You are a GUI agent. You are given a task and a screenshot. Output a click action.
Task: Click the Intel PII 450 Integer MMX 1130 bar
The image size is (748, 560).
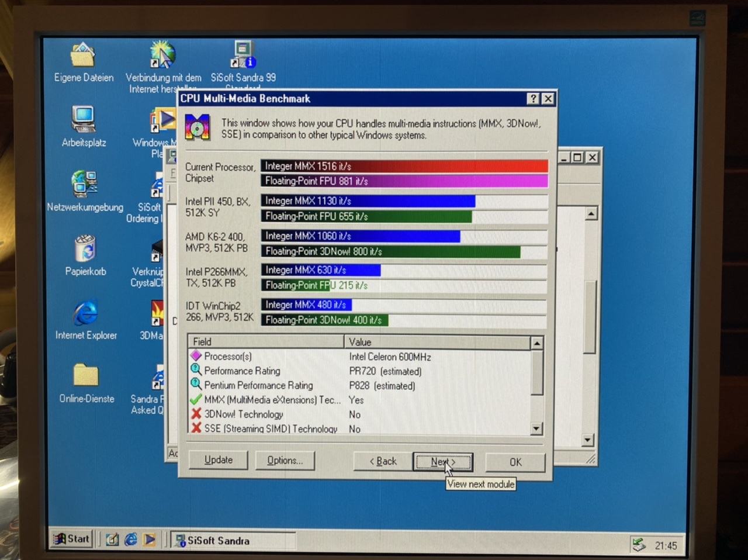[368, 201]
